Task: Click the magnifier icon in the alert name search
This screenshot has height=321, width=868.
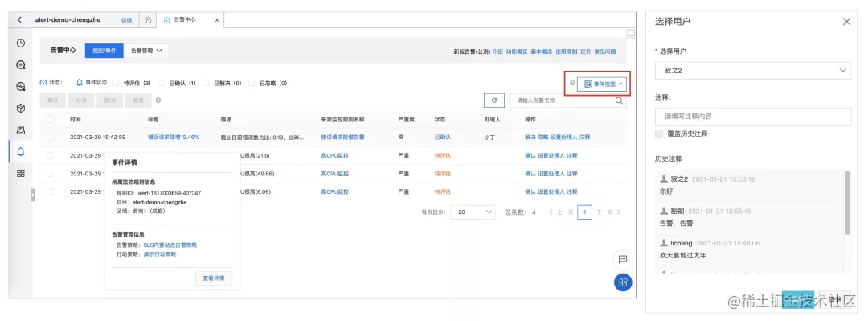Action: coord(620,101)
